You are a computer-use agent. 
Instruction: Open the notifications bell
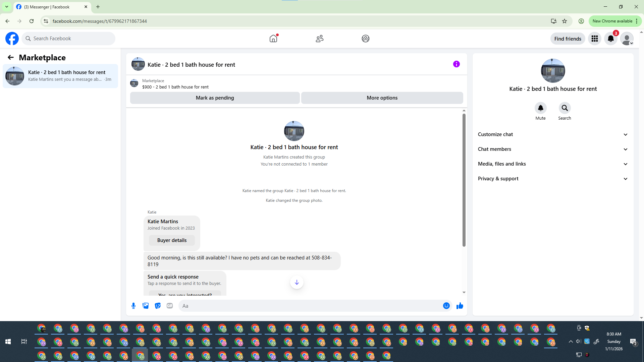tap(611, 39)
